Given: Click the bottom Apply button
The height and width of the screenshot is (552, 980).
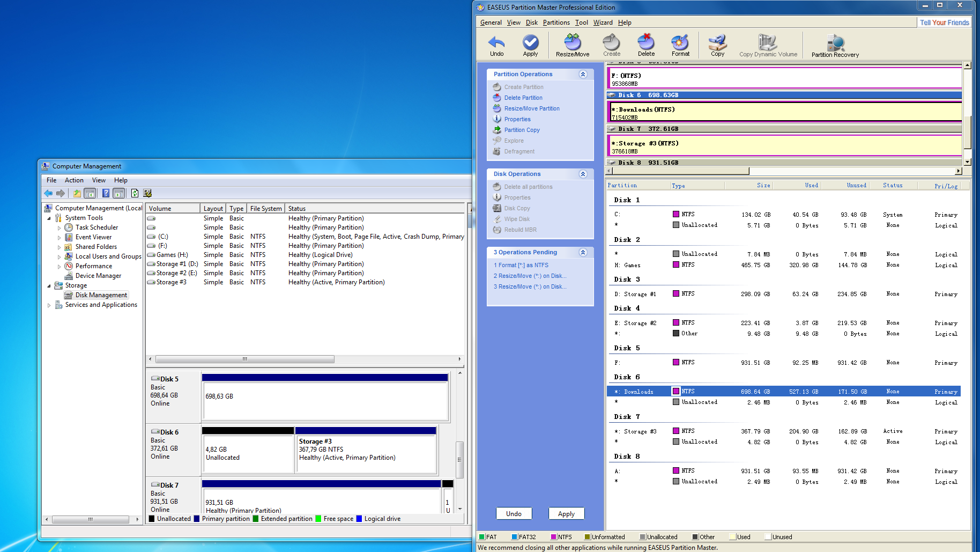Looking at the screenshot, I should (x=566, y=513).
